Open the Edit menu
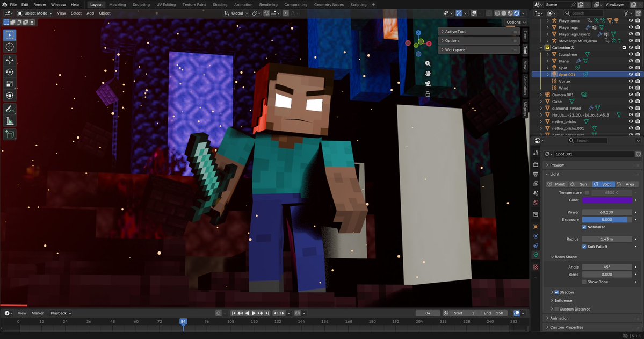This screenshot has height=339, width=644. [25, 4]
